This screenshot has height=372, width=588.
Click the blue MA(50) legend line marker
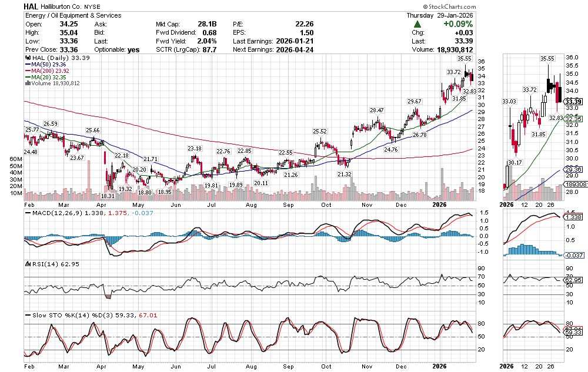coord(26,65)
